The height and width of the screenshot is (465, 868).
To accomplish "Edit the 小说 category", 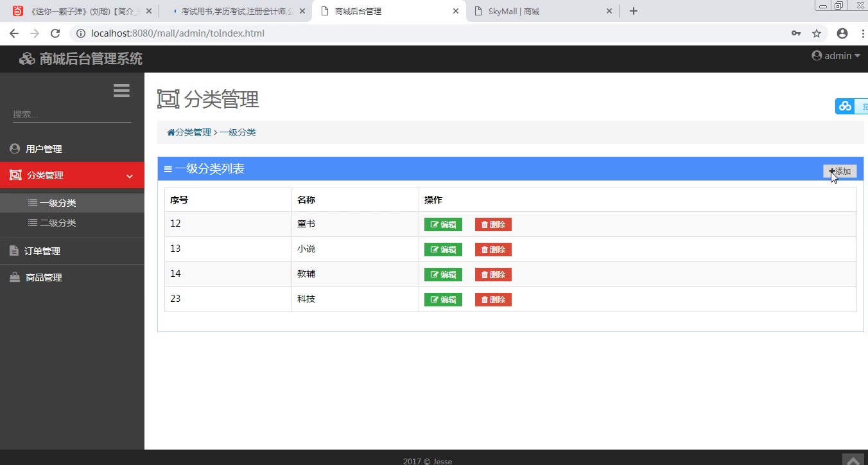I will [443, 250].
